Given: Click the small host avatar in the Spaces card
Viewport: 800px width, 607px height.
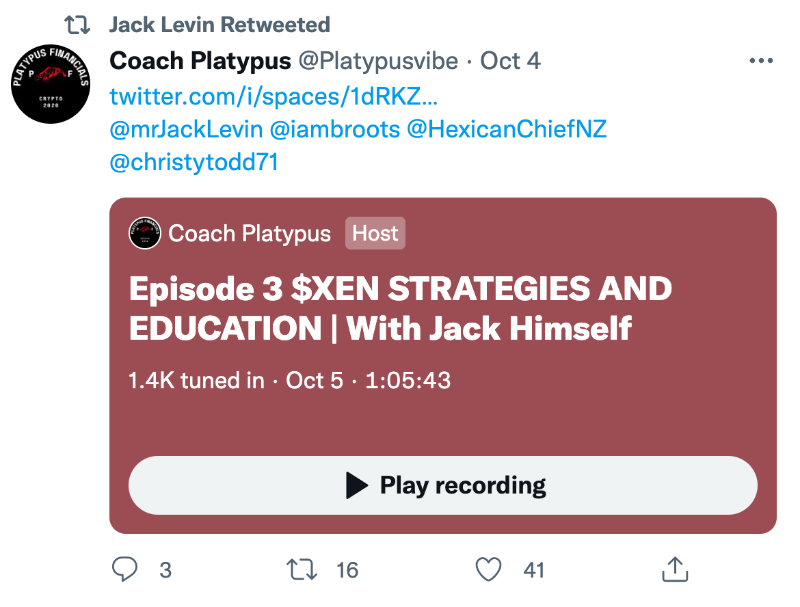Looking at the screenshot, I should [145, 233].
